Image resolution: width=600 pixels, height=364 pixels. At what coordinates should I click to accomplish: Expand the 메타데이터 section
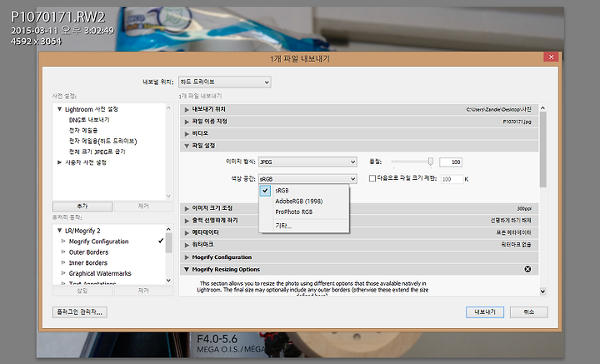[187, 232]
